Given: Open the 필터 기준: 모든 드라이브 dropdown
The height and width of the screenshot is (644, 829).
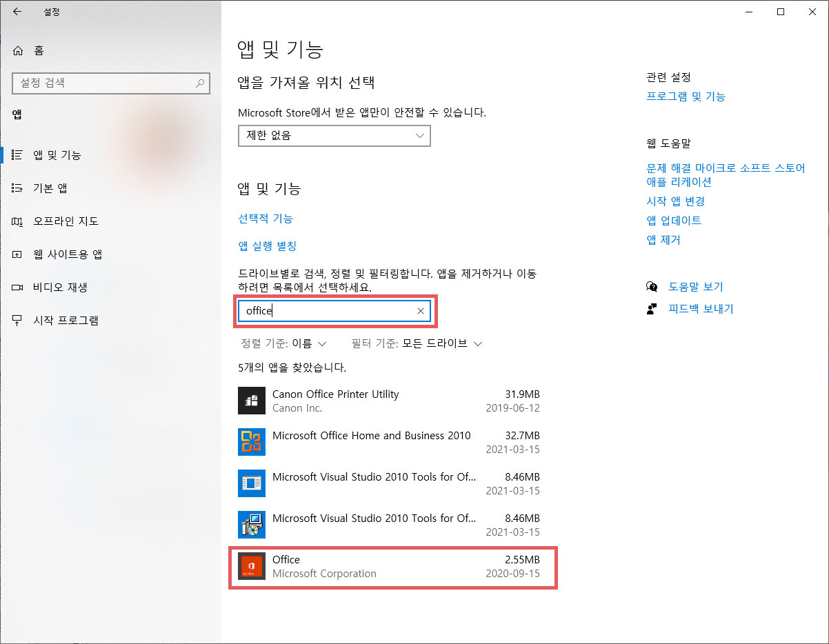Looking at the screenshot, I should 417,343.
